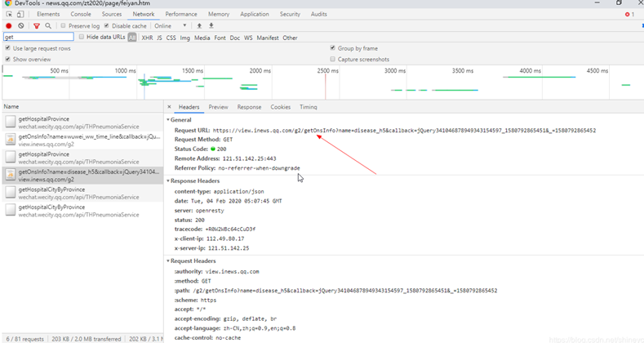The width and height of the screenshot is (644, 343).
Task: Toggle the device toolbar icon
Action: coord(20,14)
